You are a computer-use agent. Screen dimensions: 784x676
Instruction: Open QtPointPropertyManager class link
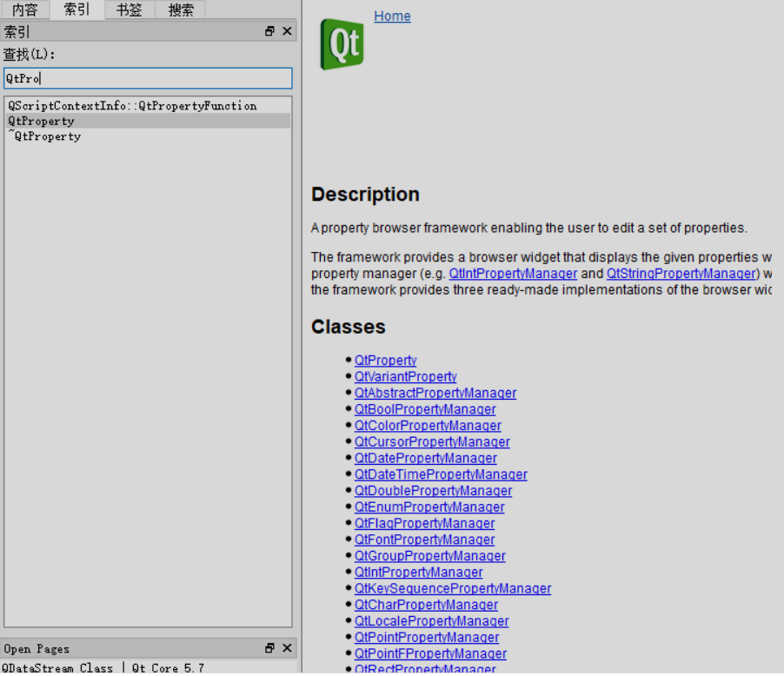click(x=427, y=637)
